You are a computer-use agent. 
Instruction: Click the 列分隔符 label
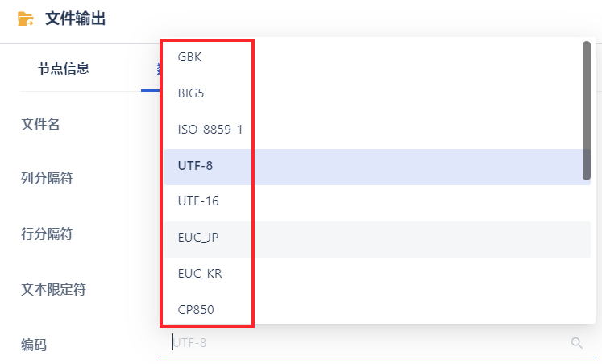(47, 178)
